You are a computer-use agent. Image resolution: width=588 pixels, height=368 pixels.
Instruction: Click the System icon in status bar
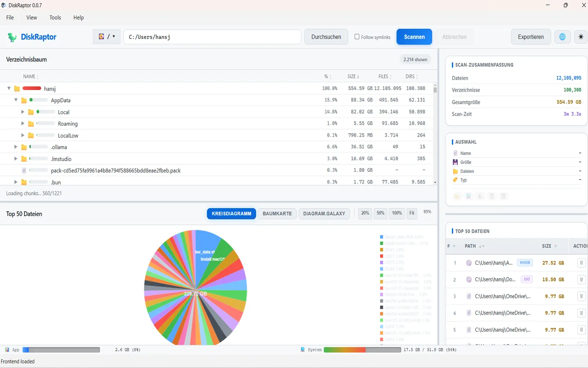303,350
